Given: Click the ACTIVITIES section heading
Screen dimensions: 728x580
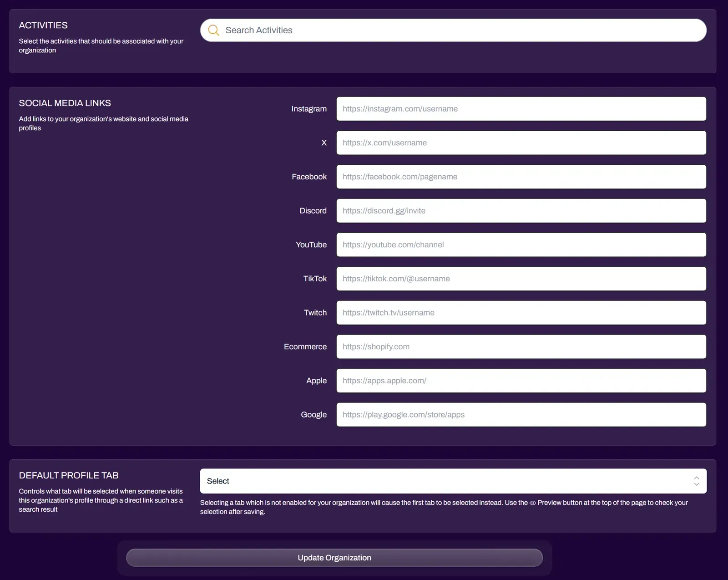Looking at the screenshot, I should [x=43, y=25].
